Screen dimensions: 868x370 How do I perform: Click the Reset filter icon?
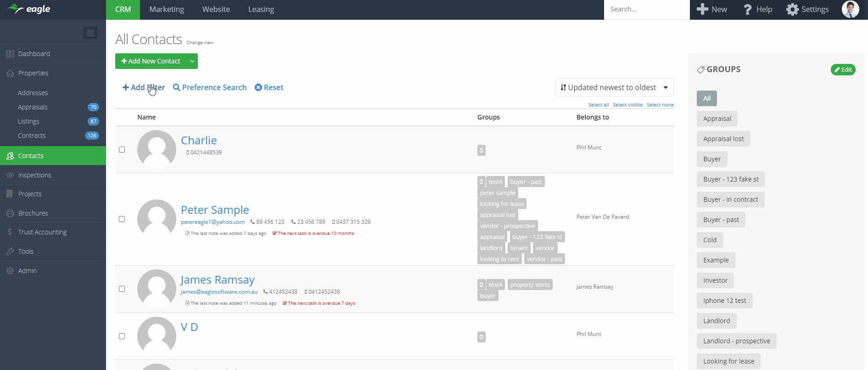click(x=258, y=87)
